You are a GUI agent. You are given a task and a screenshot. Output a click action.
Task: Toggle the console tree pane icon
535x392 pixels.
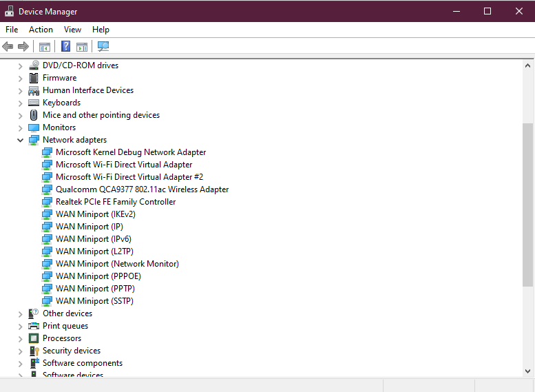[x=45, y=46]
